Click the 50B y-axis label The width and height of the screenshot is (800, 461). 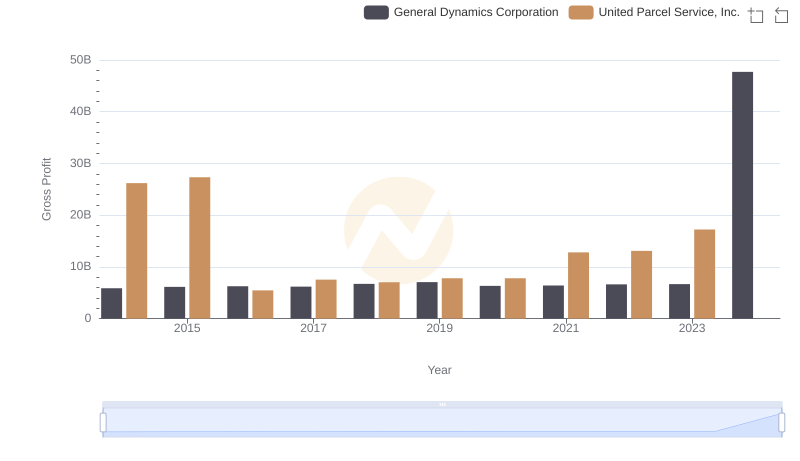[x=81, y=60]
